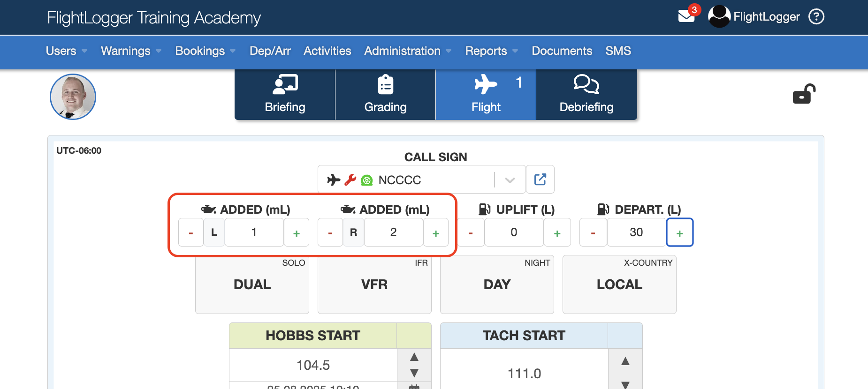Toggle the unlocked padlock icon

click(804, 94)
